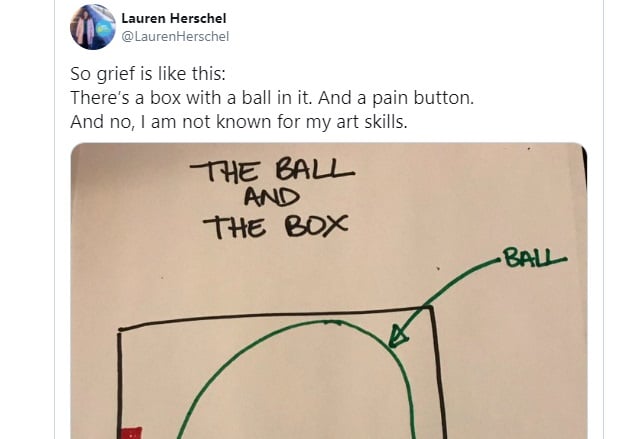Click the Lauren Herschel display name
This screenshot has height=439, width=638.
174,18
